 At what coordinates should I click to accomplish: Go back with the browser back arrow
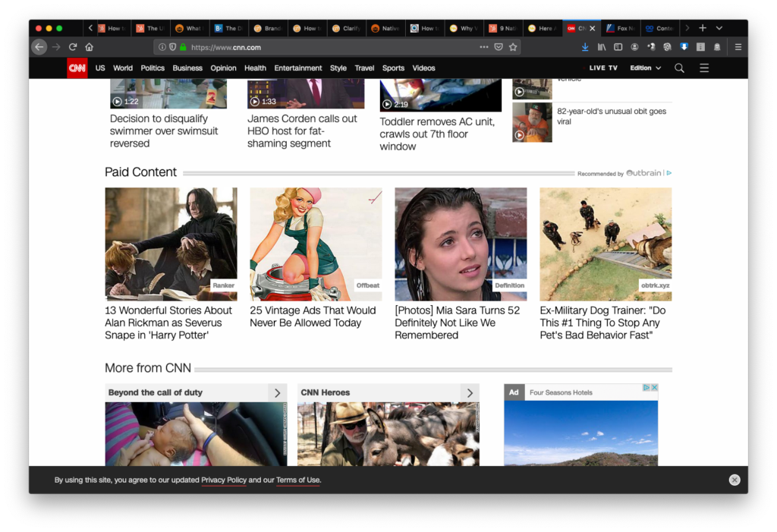pyautogui.click(x=39, y=47)
